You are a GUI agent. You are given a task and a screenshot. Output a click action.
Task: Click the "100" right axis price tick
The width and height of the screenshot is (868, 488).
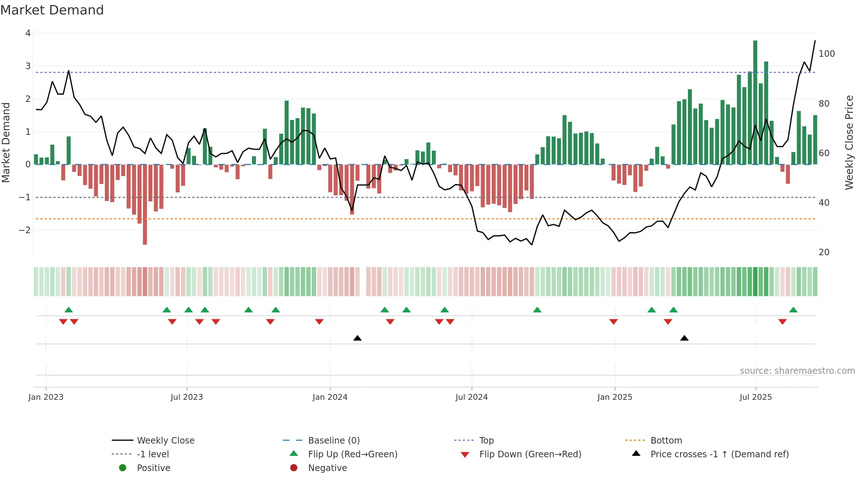827,54
